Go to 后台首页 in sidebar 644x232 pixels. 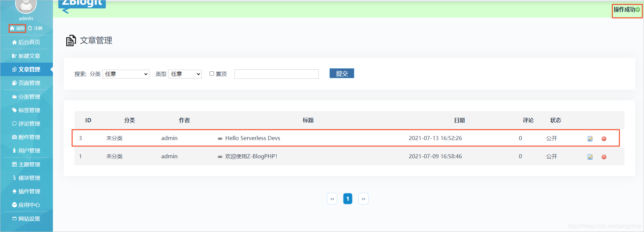(26, 42)
